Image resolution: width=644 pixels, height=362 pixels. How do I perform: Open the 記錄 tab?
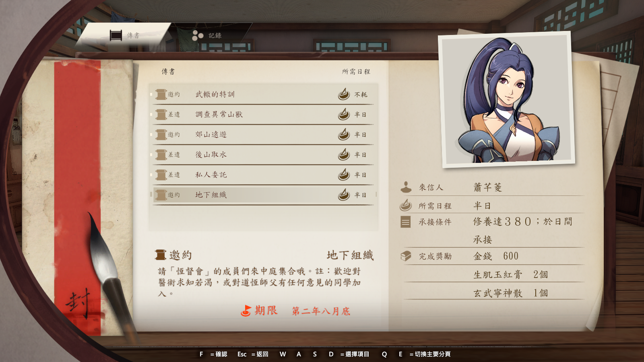click(x=207, y=35)
